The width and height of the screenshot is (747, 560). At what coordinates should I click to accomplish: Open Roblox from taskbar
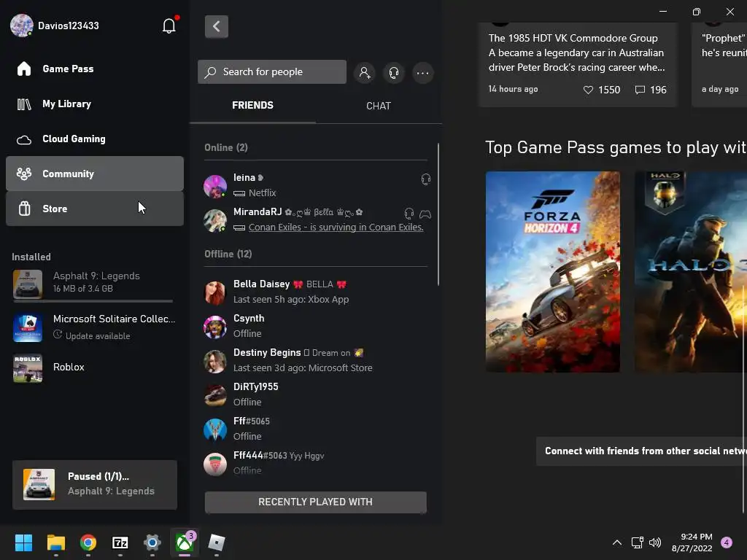[217, 542]
